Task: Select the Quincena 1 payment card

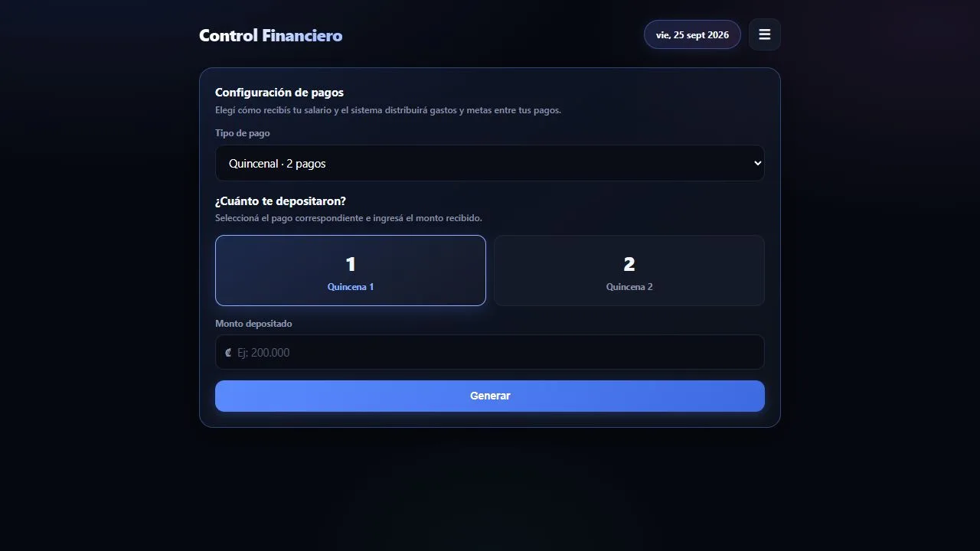Action: pos(351,270)
